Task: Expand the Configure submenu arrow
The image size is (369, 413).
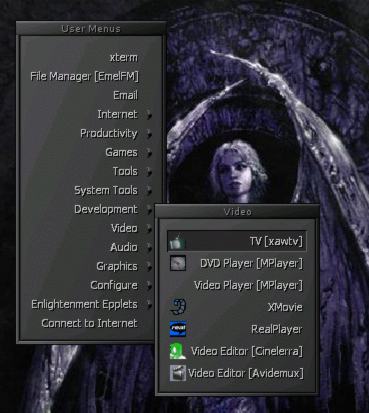Action: (149, 286)
